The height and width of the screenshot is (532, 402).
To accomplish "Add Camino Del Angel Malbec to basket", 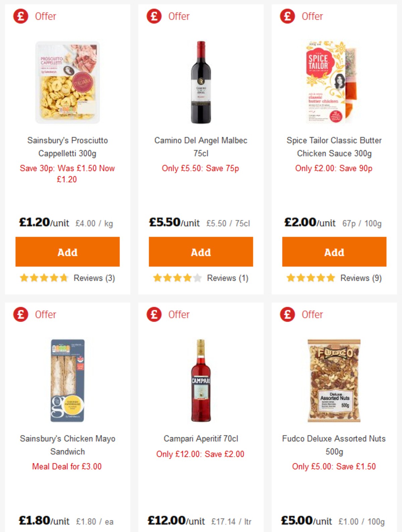I will 200,252.
